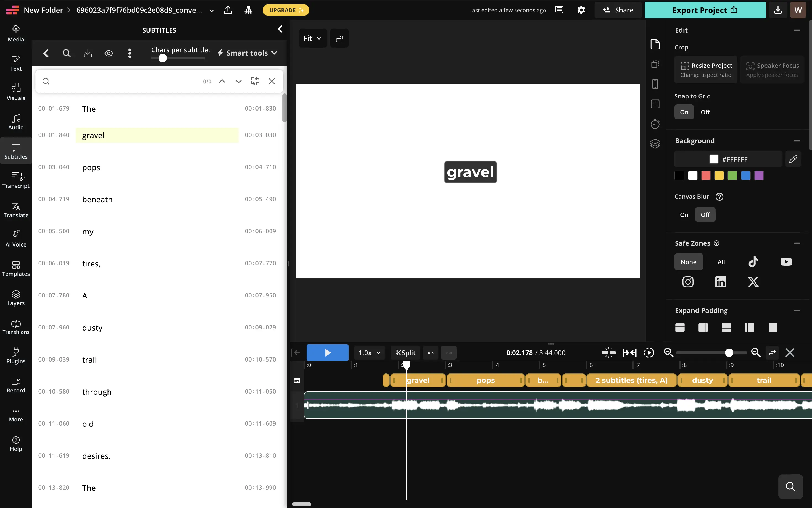Open the Fit dropdown above the canvas
Viewport: 812px width, 508px height.
coord(312,38)
